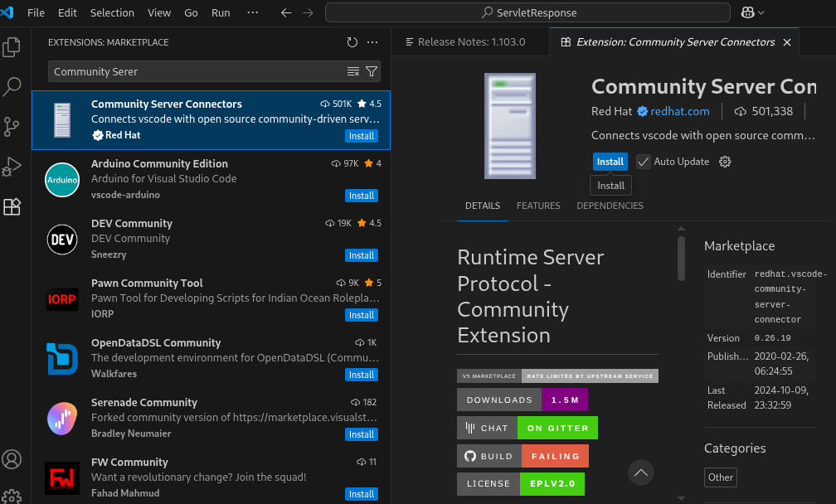Open the Accounts menu icon
Viewport: 836px width, 504px height.
point(12,459)
